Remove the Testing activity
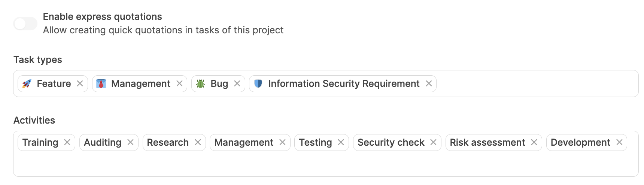 pyautogui.click(x=341, y=142)
